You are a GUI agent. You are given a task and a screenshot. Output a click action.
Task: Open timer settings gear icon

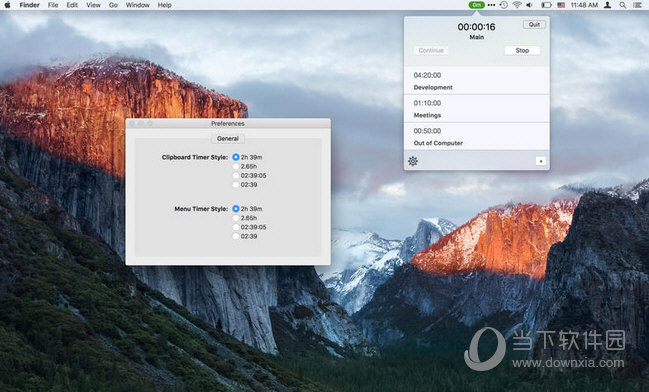413,161
